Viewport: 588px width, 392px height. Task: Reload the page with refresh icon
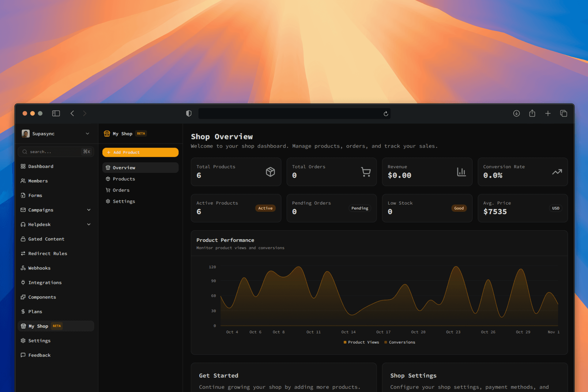pyautogui.click(x=386, y=114)
